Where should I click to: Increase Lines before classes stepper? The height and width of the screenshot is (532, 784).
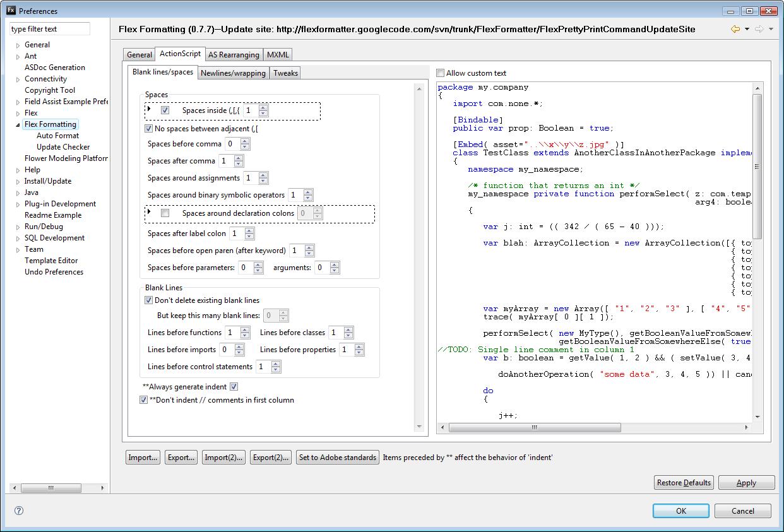click(x=348, y=329)
